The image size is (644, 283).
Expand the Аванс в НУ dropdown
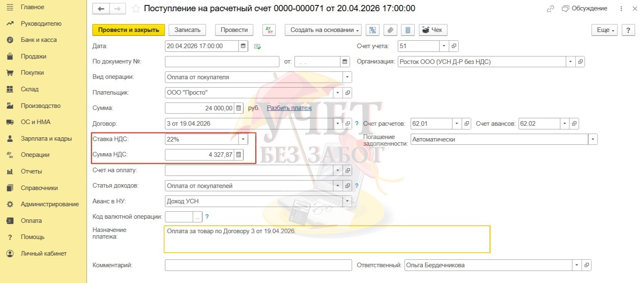click(347, 201)
